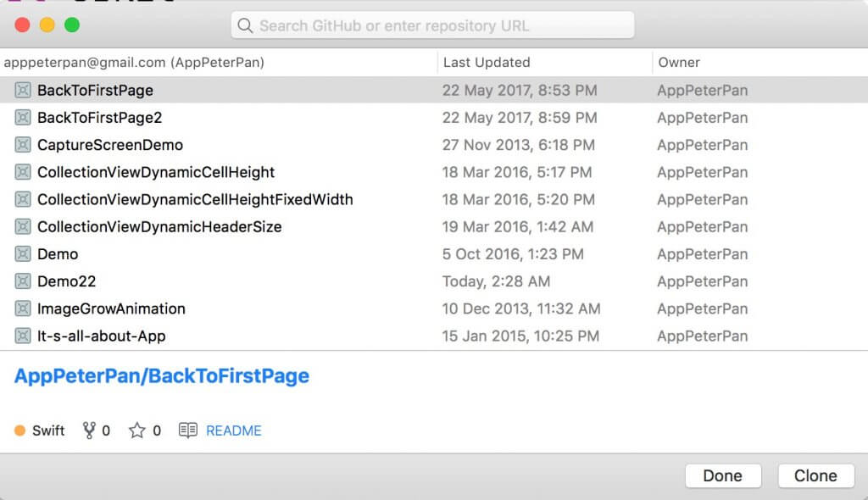The width and height of the screenshot is (868, 500).
Task: Select the CaptureScreenDemo repository name
Action: [x=110, y=145]
